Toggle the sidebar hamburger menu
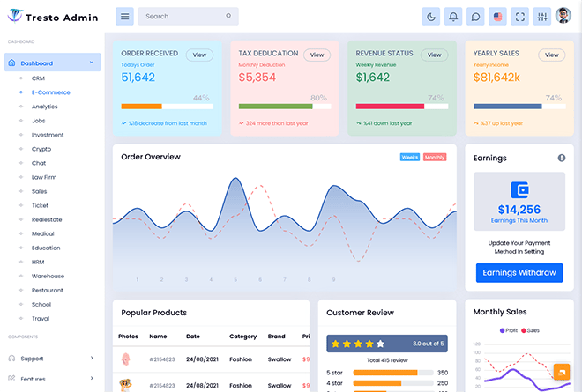 coord(125,16)
